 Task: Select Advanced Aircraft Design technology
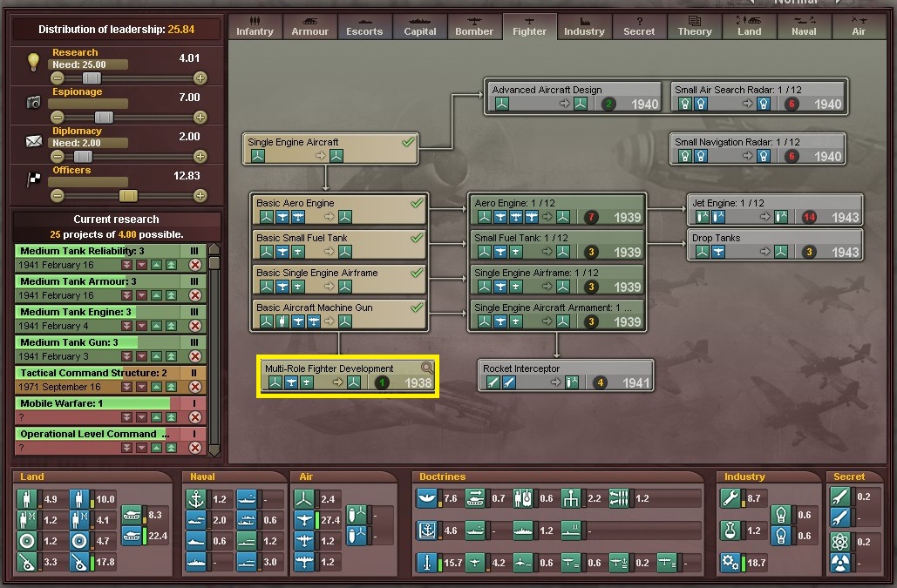(574, 98)
